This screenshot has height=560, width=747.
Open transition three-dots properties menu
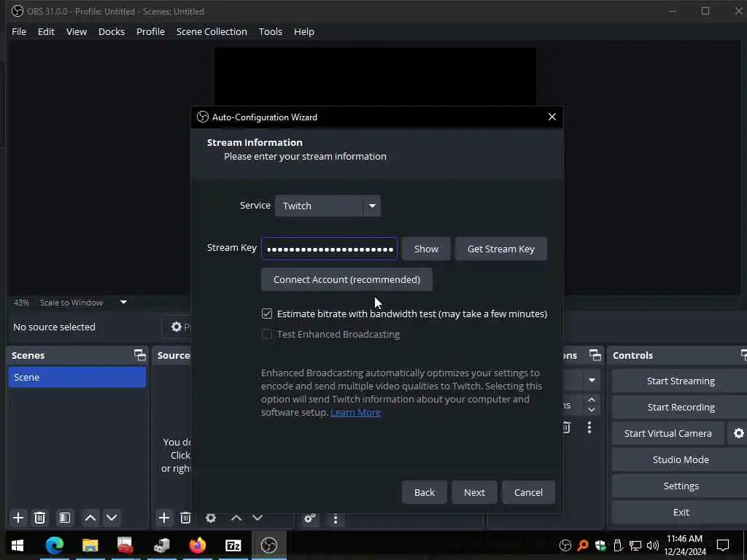click(589, 427)
